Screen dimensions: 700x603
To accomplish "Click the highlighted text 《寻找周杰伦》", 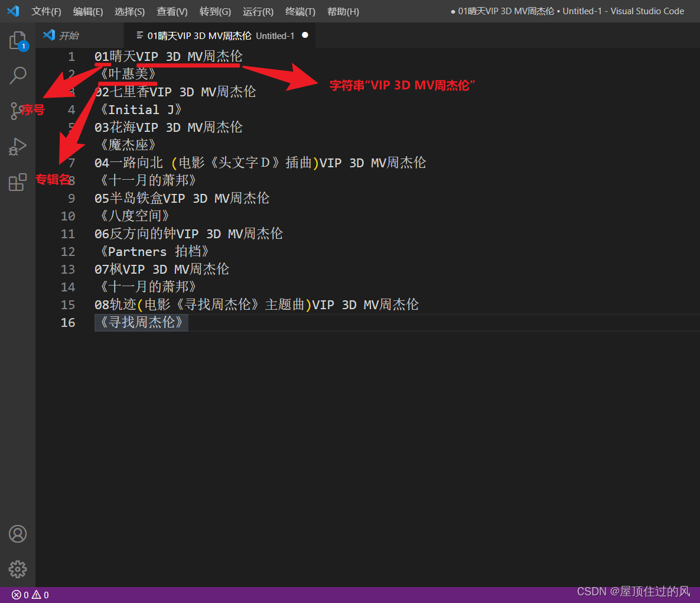I will 142,323.
